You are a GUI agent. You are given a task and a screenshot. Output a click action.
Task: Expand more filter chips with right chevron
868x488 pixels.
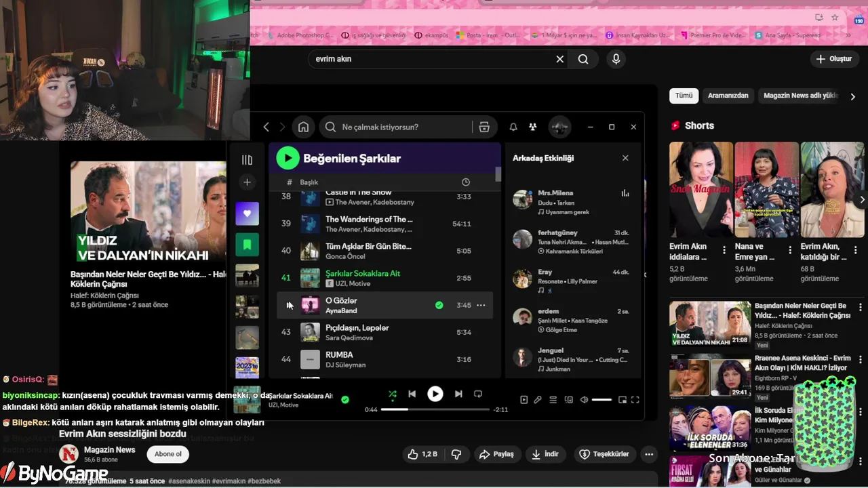(x=852, y=96)
